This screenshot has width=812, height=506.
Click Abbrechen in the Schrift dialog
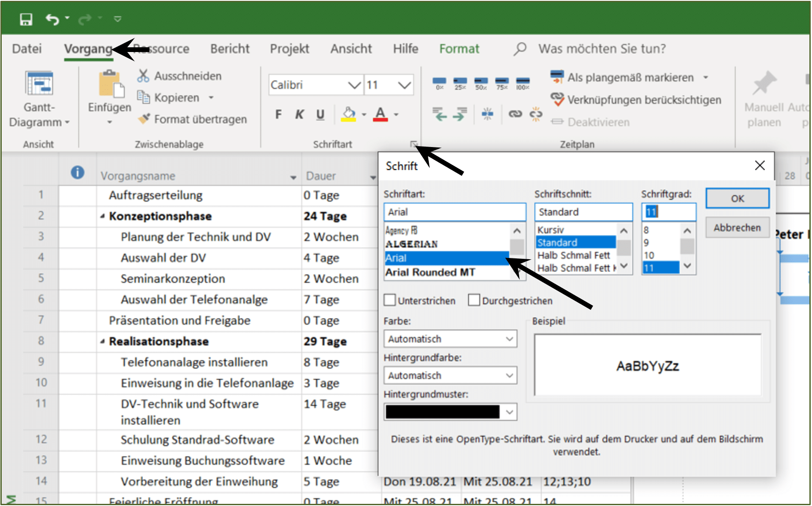click(x=738, y=227)
